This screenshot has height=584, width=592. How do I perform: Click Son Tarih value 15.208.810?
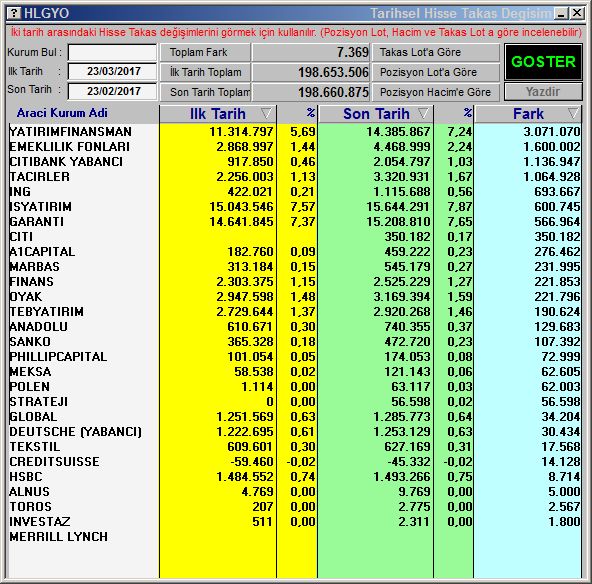(x=398, y=222)
